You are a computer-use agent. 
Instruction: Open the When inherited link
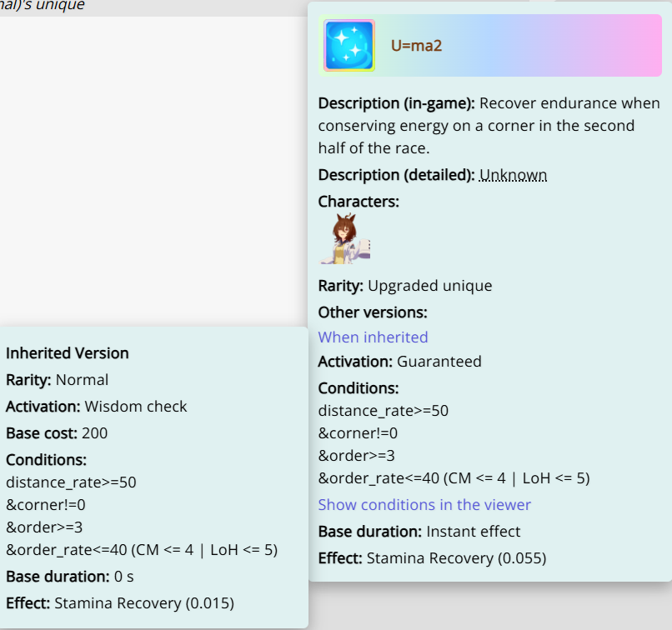(x=373, y=337)
